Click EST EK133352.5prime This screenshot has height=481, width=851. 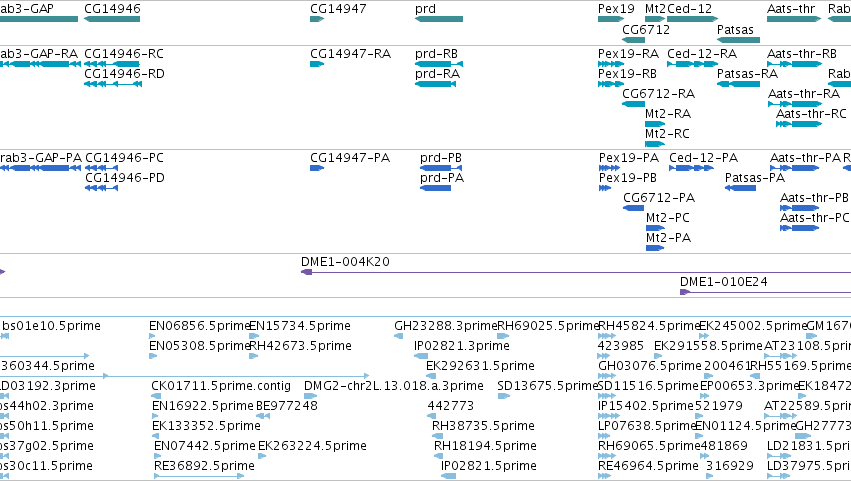click(x=156, y=436)
